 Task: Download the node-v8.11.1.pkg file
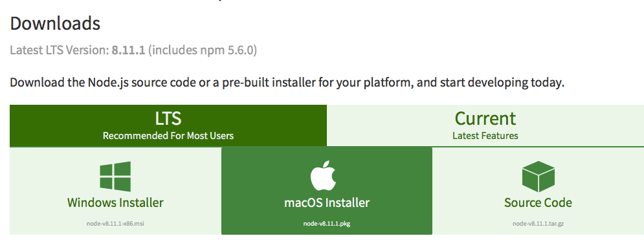pyautogui.click(x=327, y=224)
